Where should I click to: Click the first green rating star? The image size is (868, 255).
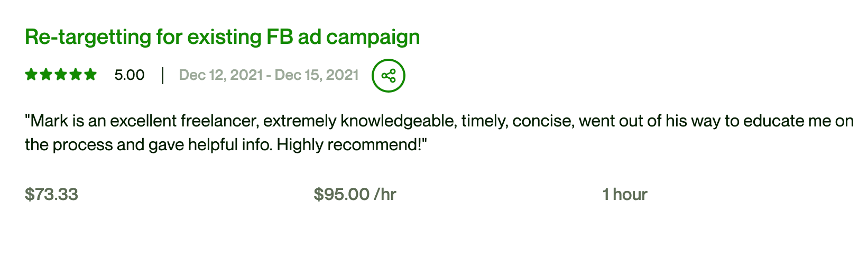click(x=31, y=75)
